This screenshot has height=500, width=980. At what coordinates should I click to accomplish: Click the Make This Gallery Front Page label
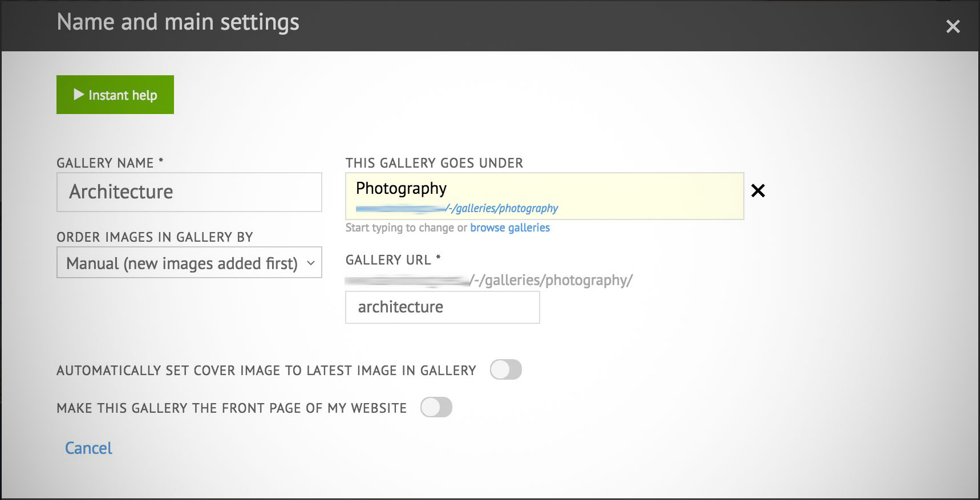[x=231, y=408]
